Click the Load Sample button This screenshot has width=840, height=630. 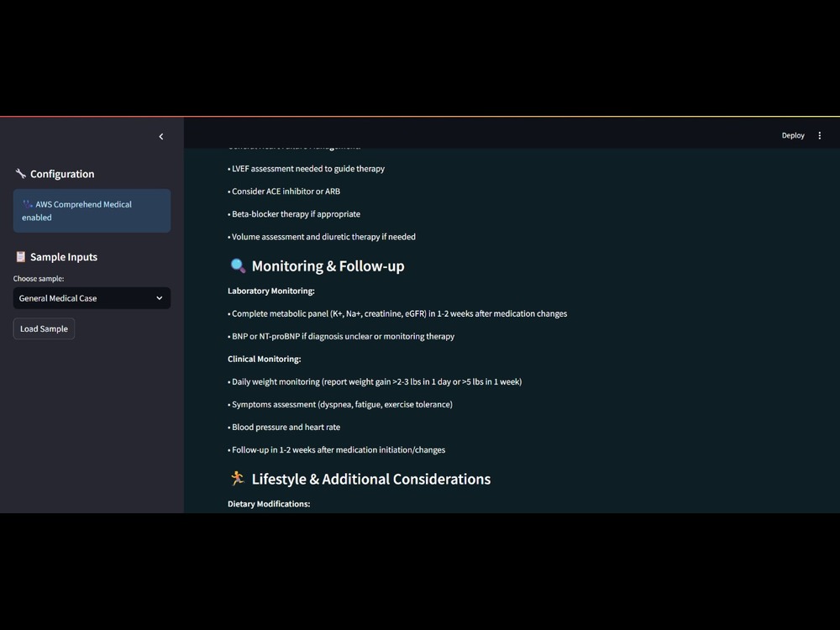point(44,329)
